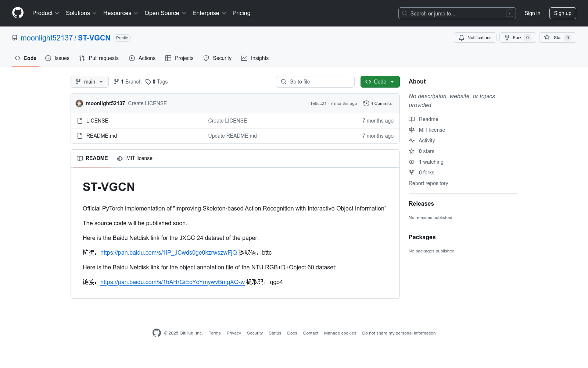
Task: Click the Activity pulse icon
Action: pos(412,141)
